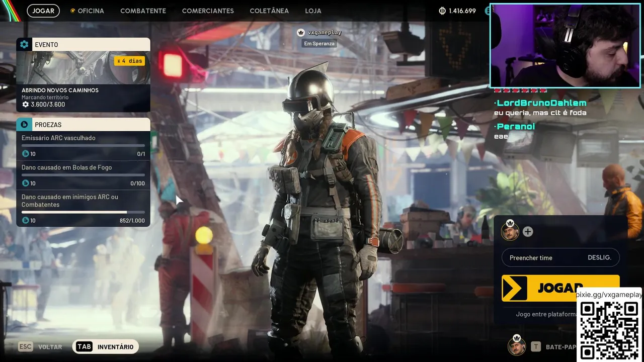Click the DESLIG. state label

599,257
